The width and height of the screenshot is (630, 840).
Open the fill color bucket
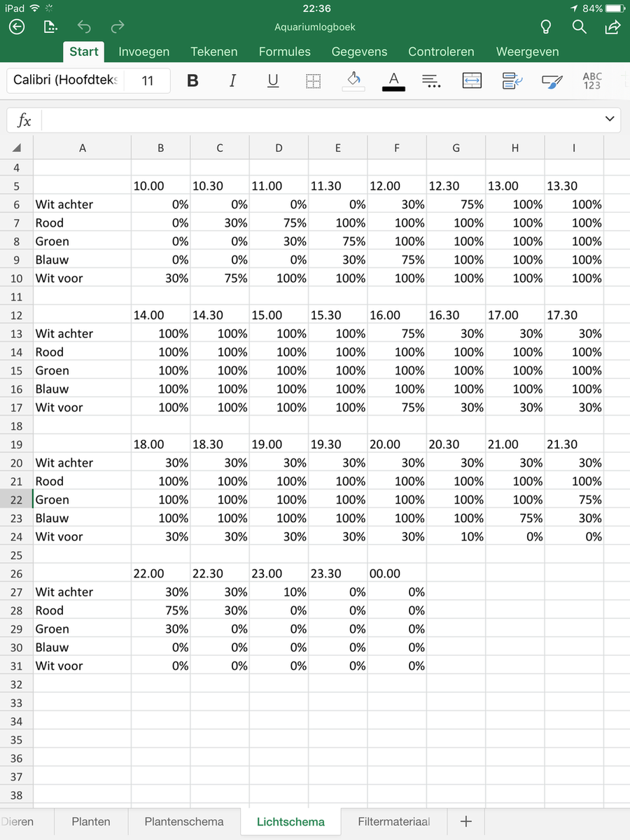click(353, 80)
